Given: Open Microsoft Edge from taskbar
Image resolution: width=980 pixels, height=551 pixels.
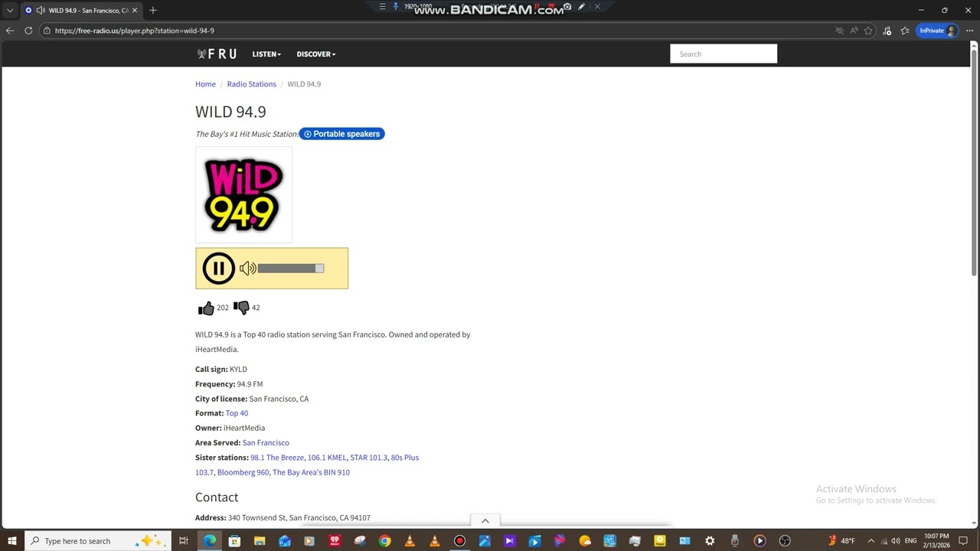Looking at the screenshot, I should coord(209,541).
